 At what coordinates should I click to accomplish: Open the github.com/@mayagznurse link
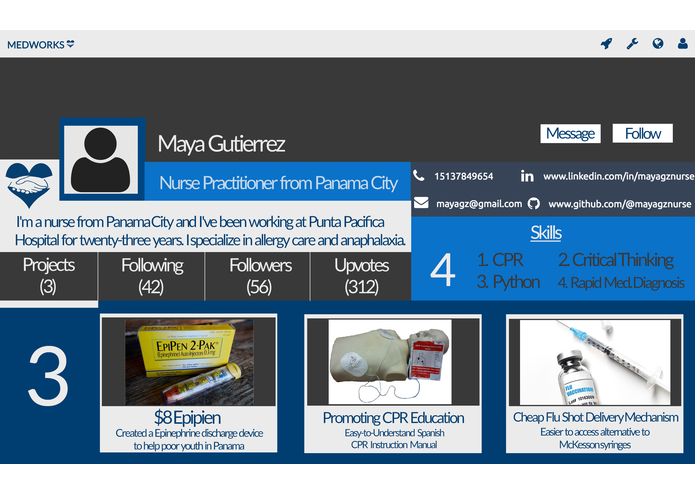click(620, 204)
